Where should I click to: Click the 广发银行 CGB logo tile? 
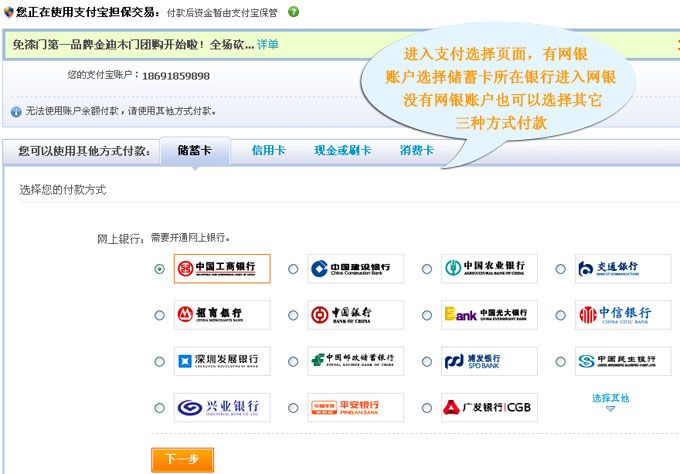point(489,408)
